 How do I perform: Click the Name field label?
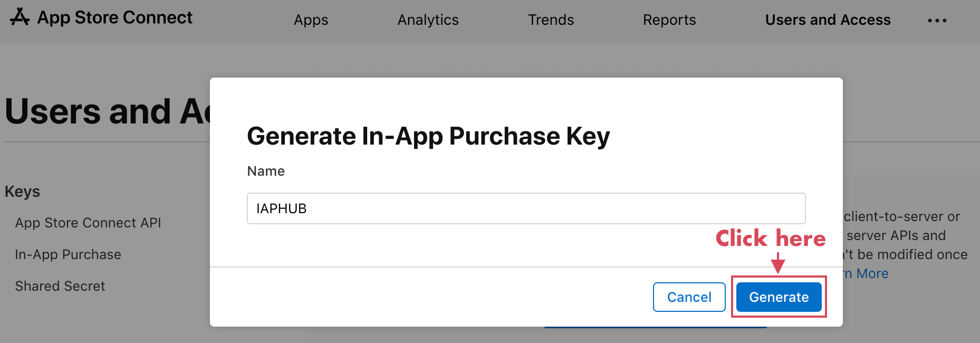tap(266, 171)
